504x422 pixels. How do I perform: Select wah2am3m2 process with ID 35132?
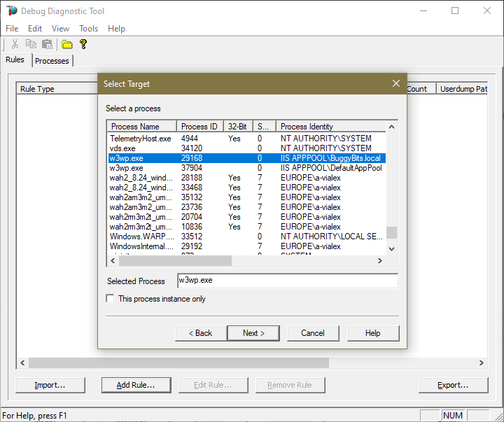[247, 197]
